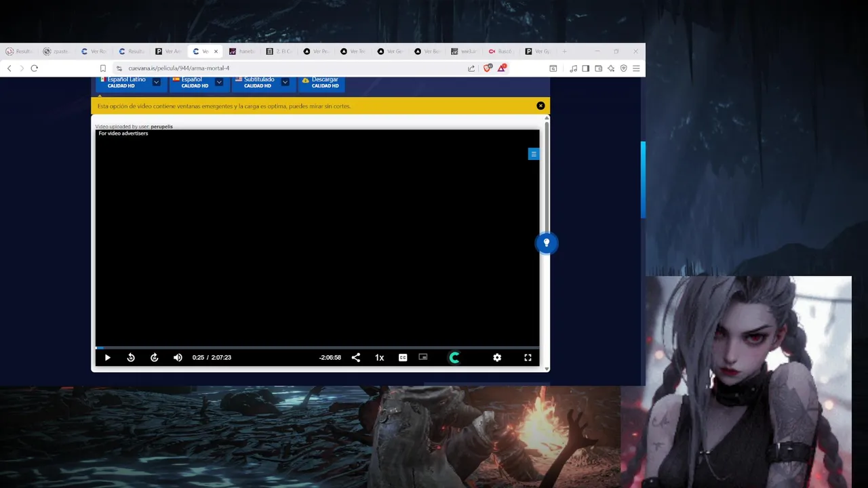This screenshot has height=488, width=868.
Task: Click the player frame's vertical scrollbar
Action: tap(547, 176)
